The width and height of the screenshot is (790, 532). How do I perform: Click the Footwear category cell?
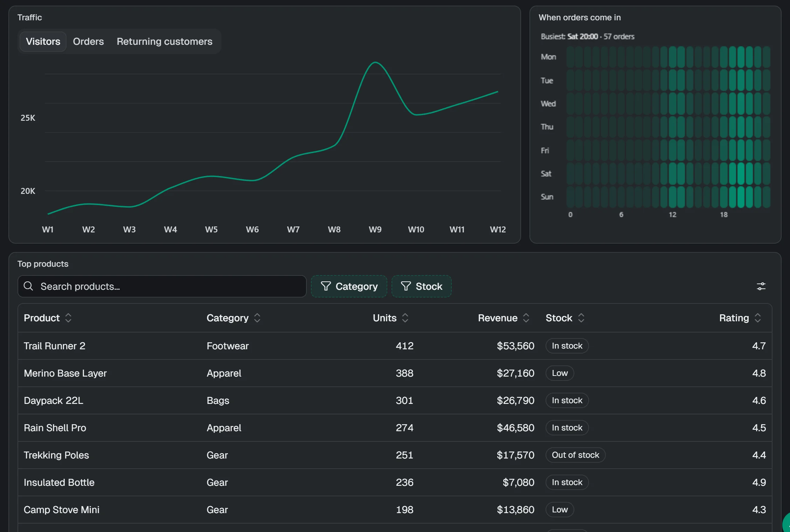(228, 346)
